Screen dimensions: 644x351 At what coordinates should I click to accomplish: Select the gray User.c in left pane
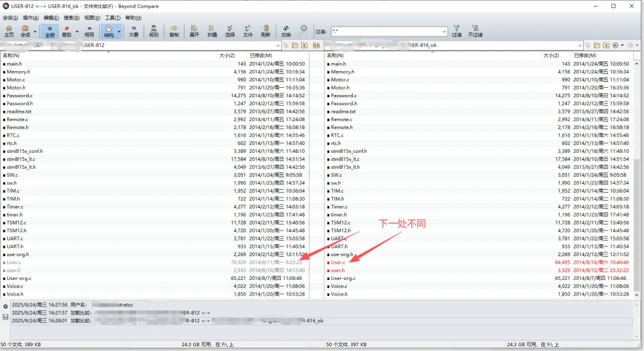coord(14,262)
